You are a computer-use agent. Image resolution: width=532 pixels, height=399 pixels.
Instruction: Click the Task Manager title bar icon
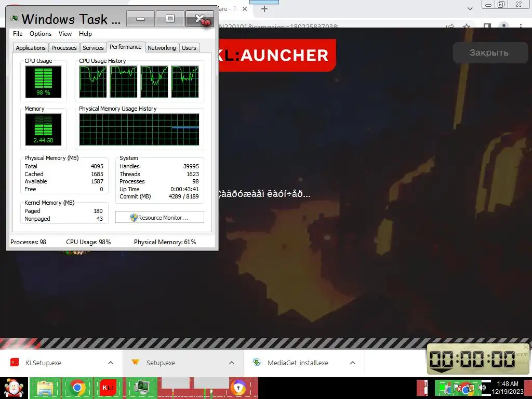(x=14, y=18)
